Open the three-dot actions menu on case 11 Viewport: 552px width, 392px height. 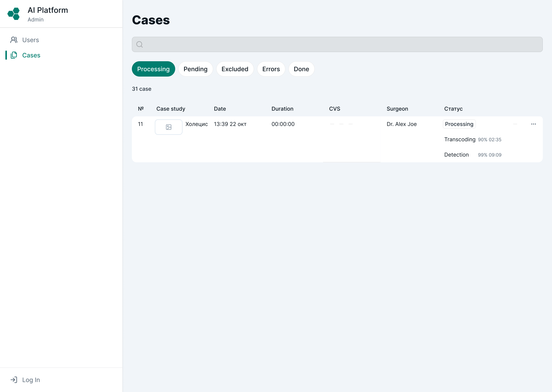[x=534, y=124]
